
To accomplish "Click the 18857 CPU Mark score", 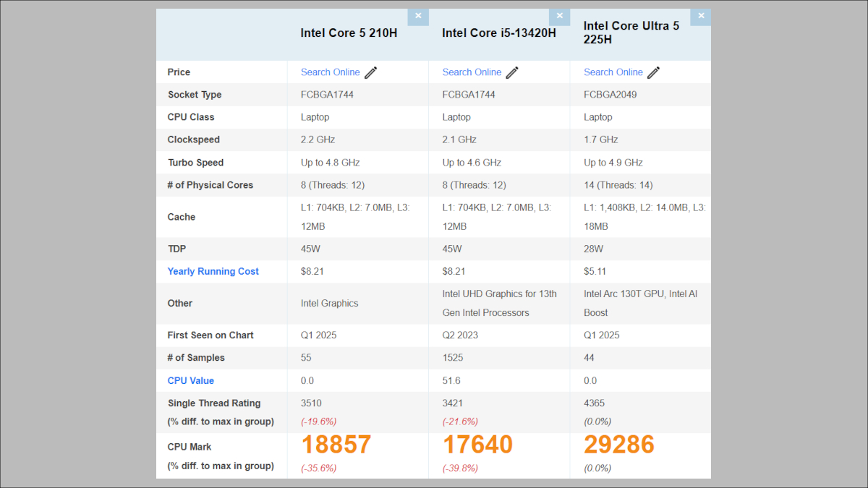I will point(336,445).
